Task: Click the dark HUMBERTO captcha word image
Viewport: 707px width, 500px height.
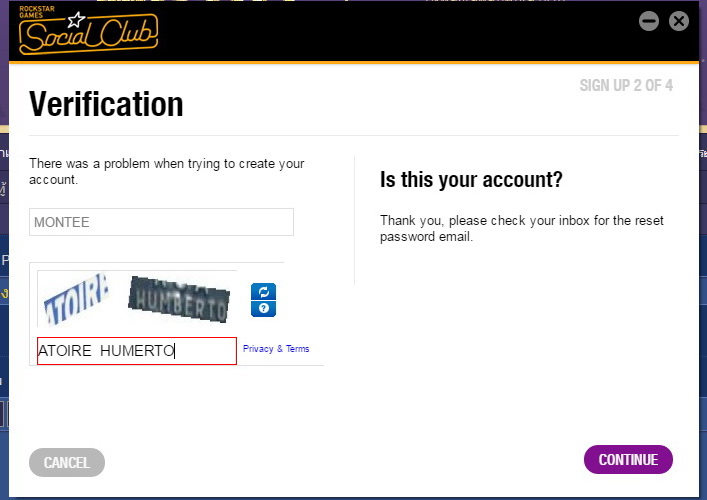Action: 179,299
